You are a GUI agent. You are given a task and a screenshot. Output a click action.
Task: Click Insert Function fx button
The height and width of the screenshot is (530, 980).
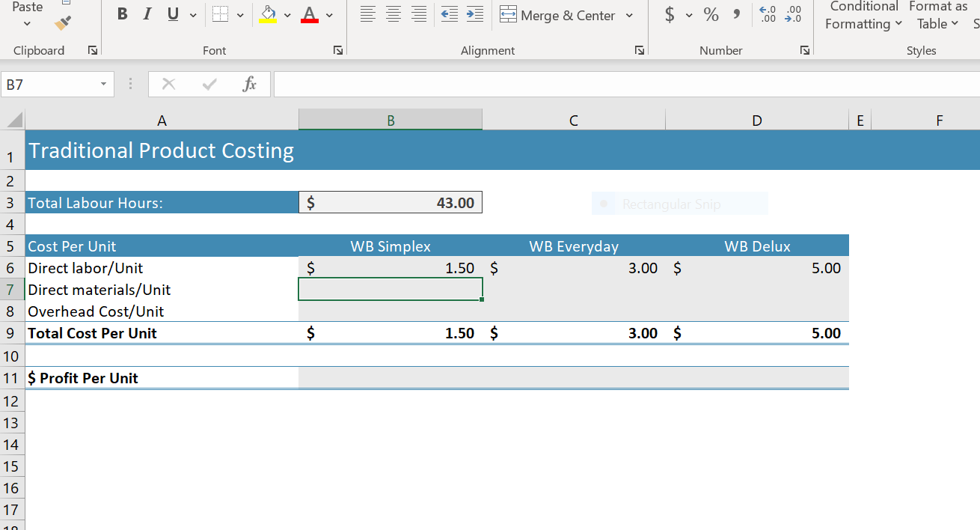[x=250, y=85]
